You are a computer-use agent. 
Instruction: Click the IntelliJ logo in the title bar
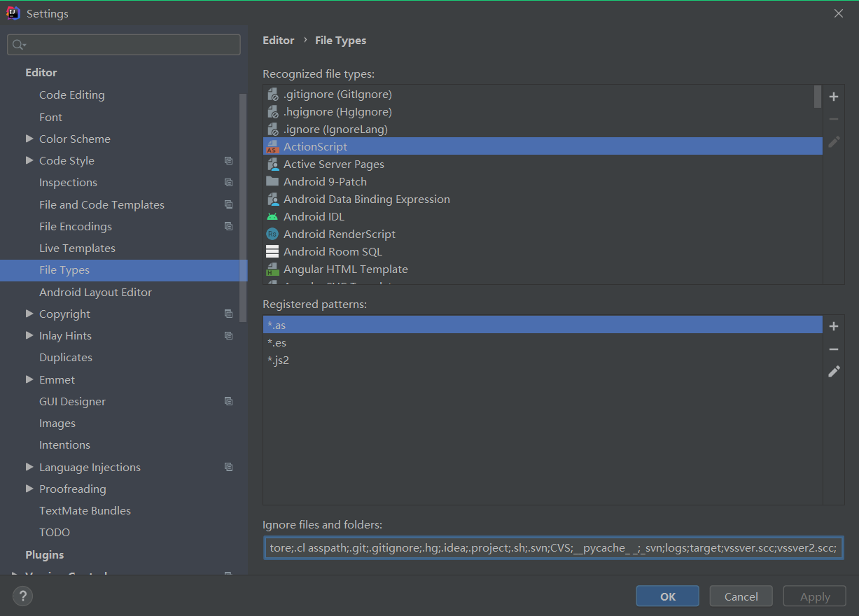pyautogui.click(x=13, y=13)
